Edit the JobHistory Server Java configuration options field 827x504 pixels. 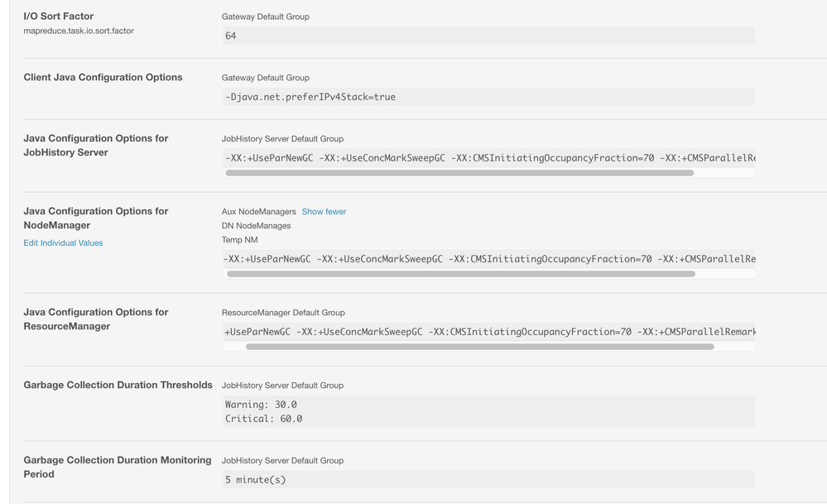pos(488,157)
